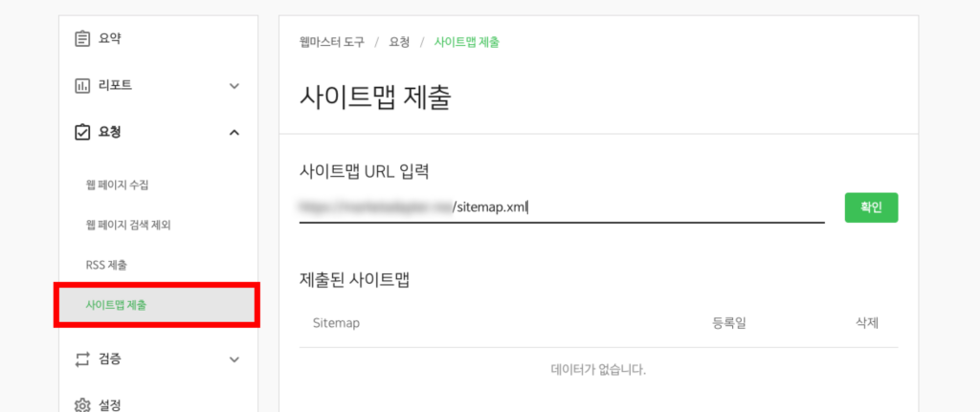Open settings via the 설정 gear icon

[82, 404]
